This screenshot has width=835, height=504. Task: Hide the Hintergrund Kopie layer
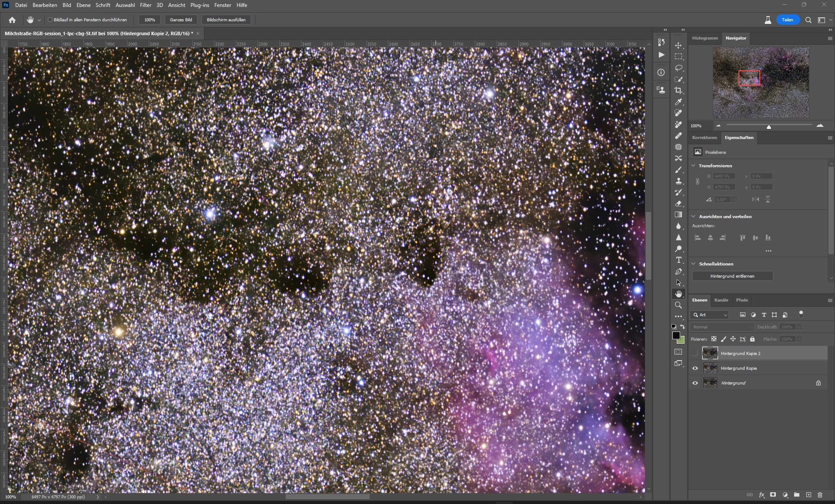pyautogui.click(x=695, y=368)
